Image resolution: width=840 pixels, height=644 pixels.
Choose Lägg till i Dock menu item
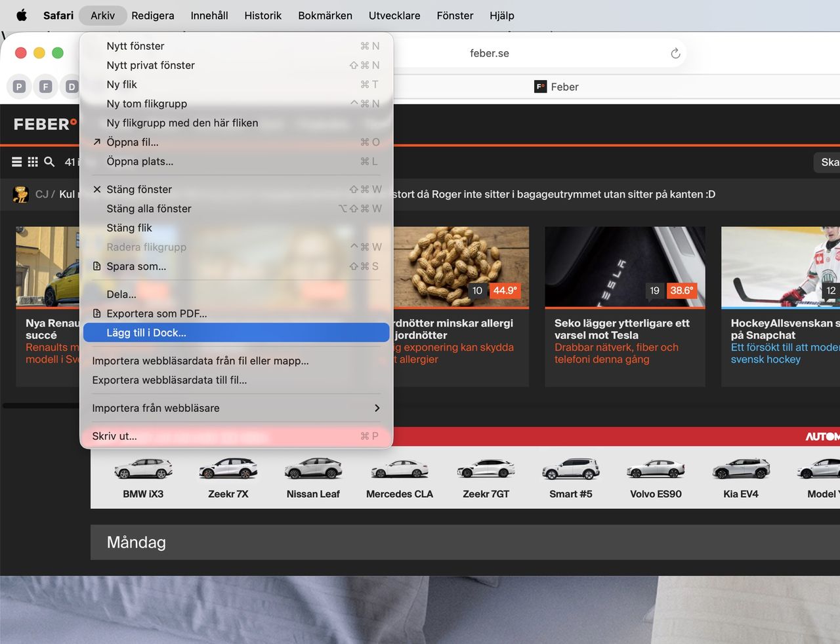(236, 332)
